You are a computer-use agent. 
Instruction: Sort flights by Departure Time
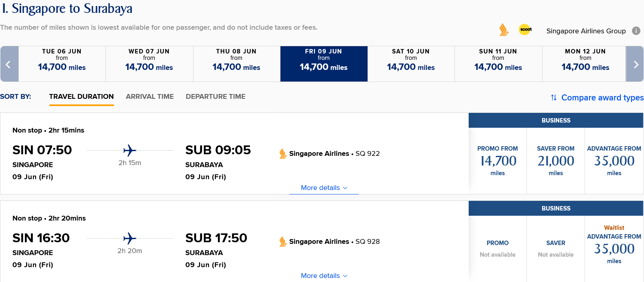click(x=215, y=96)
